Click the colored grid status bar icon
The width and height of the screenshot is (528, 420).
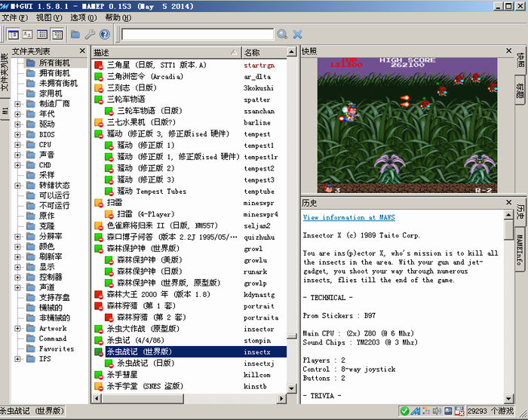coord(426,411)
